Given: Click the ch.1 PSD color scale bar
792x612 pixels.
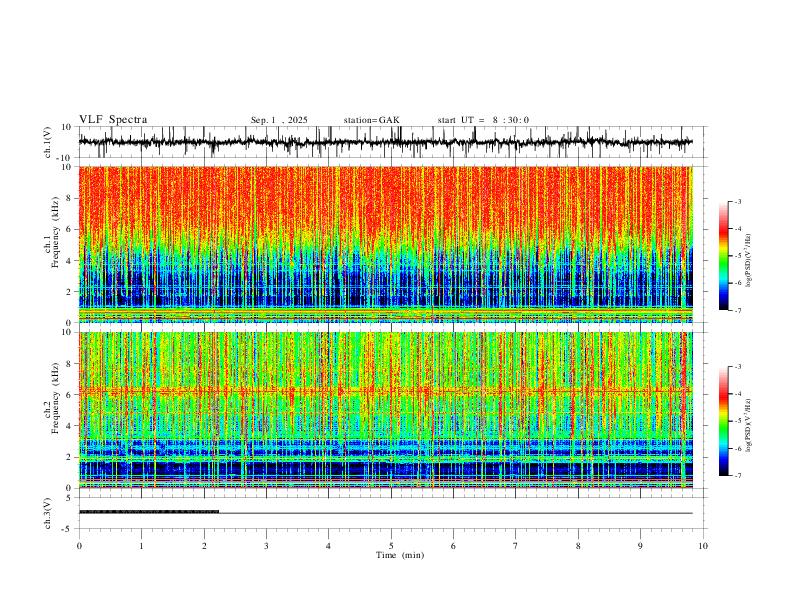Looking at the screenshot, I should pyautogui.click(x=723, y=256).
